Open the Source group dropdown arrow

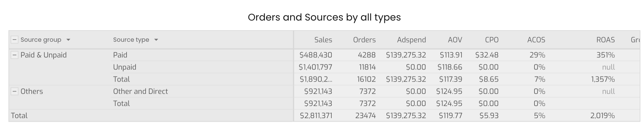pyautogui.click(x=68, y=40)
